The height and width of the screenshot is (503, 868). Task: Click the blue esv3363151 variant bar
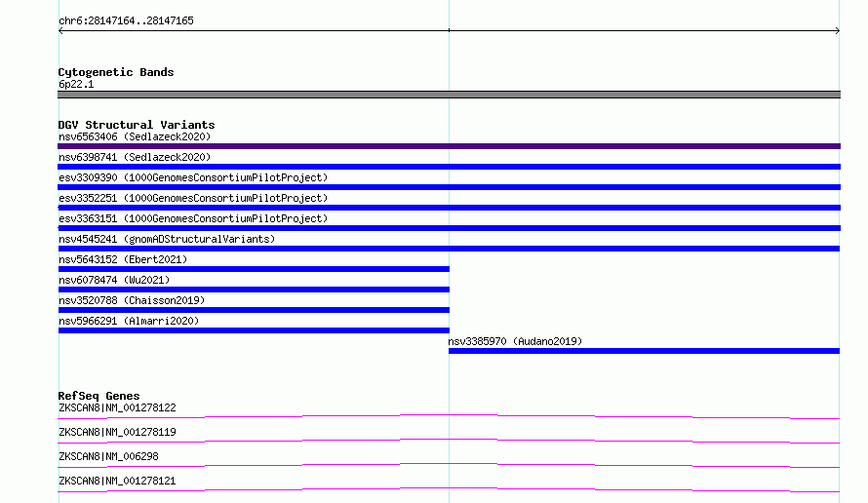pos(449,228)
